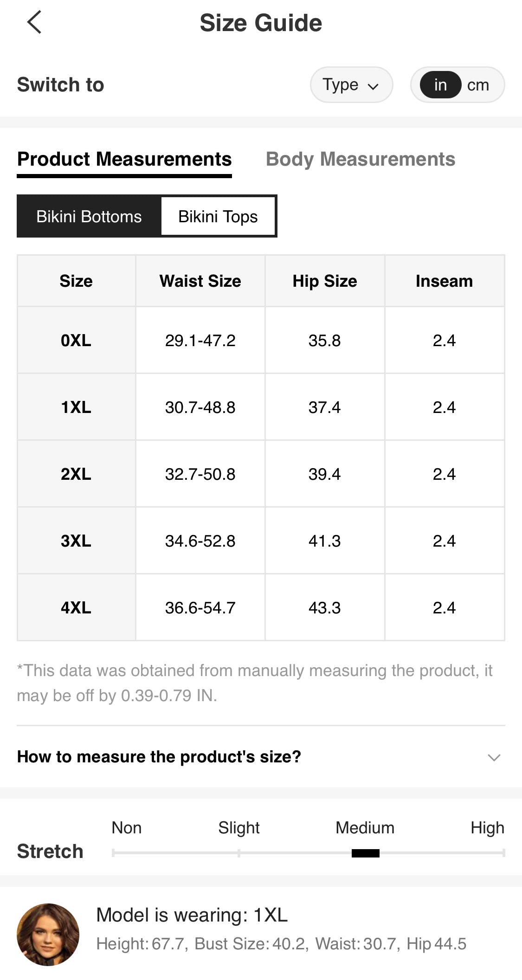Click the Model is wearing 1XL text

pyautogui.click(x=192, y=915)
